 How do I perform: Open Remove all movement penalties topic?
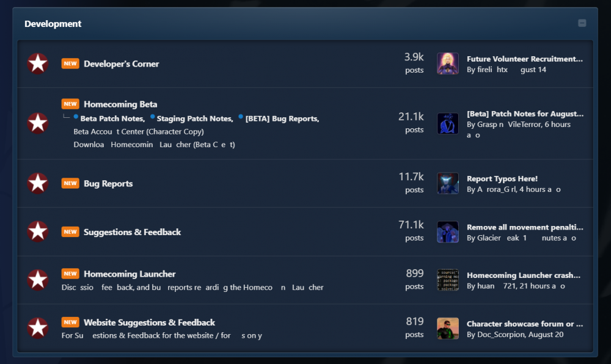(x=525, y=227)
